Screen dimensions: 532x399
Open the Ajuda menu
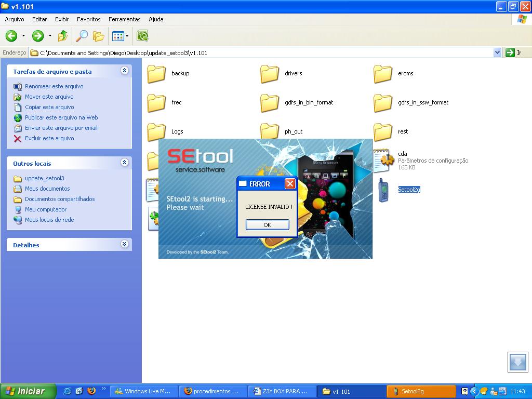(156, 19)
